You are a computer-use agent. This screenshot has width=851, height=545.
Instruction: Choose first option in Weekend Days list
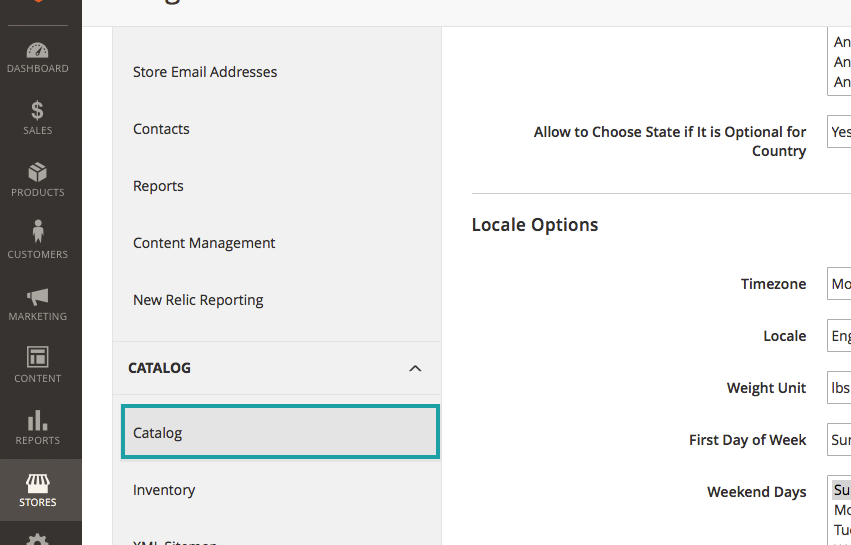(x=841, y=491)
